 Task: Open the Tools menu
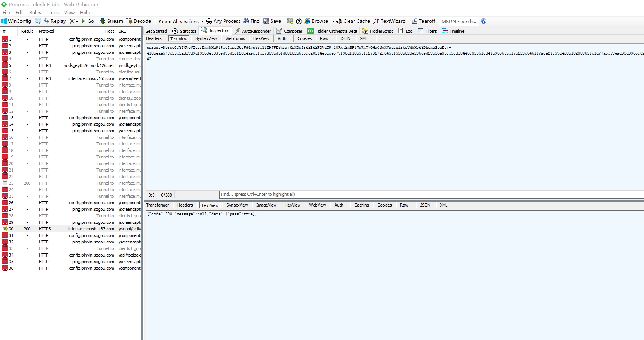[x=53, y=12]
